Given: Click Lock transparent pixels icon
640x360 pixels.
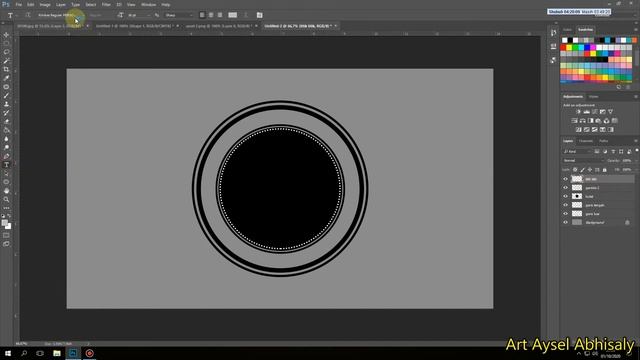Looking at the screenshot, I should coord(575,170).
